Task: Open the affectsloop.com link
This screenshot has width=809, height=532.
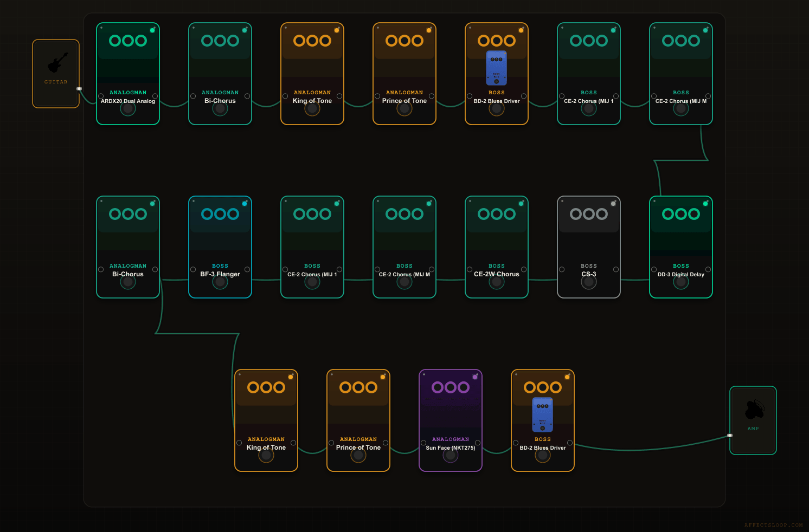Action: click(x=774, y=525)
